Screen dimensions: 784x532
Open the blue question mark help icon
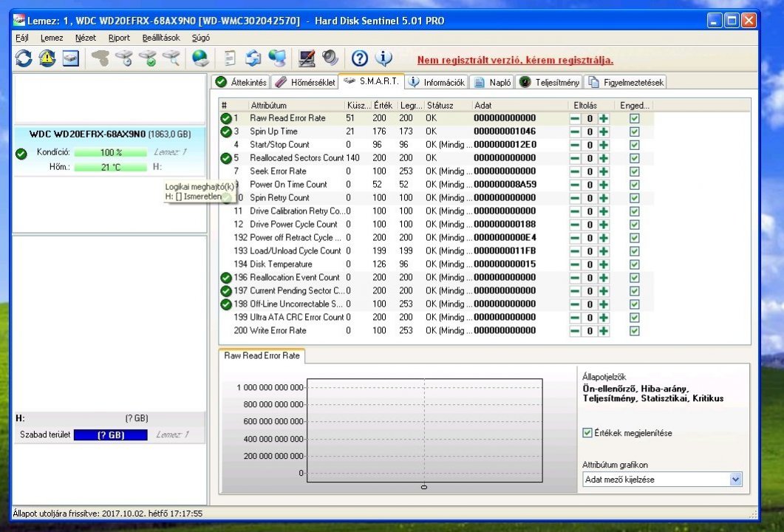coord(360,58)
